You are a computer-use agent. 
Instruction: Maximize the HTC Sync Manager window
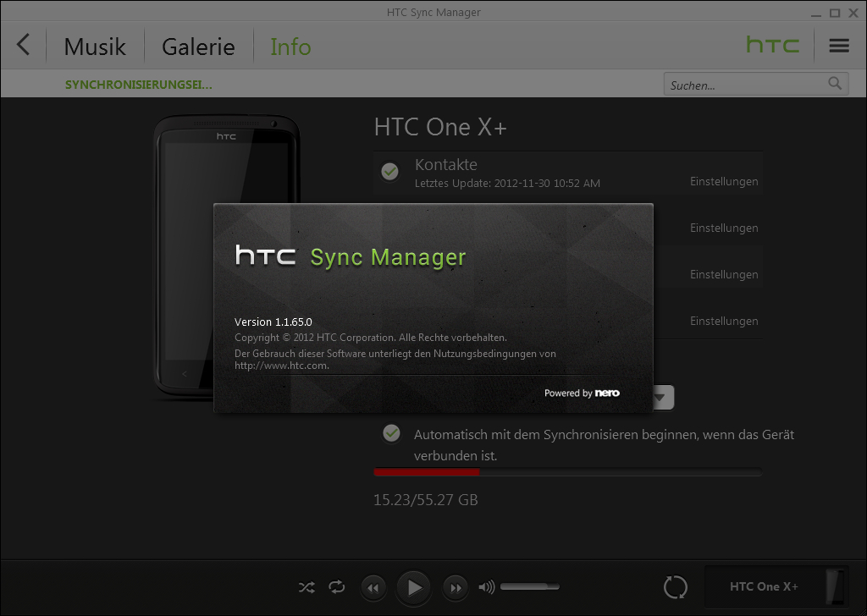click(x=835, y=13)
